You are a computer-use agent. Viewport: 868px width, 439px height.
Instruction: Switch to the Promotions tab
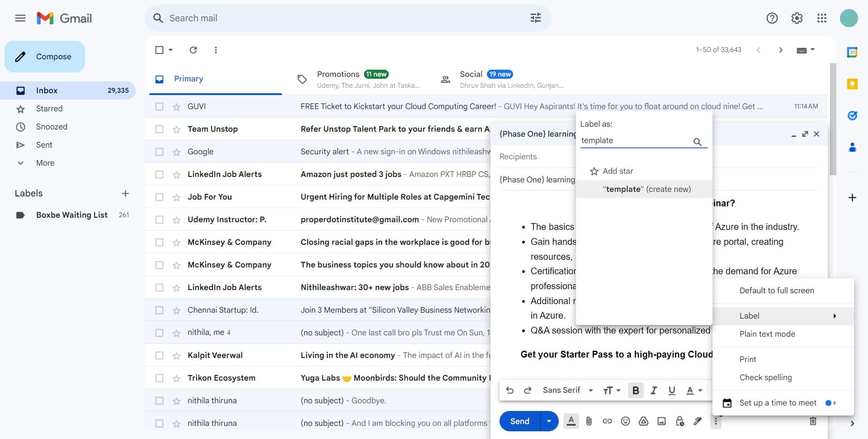coord(338,74)
